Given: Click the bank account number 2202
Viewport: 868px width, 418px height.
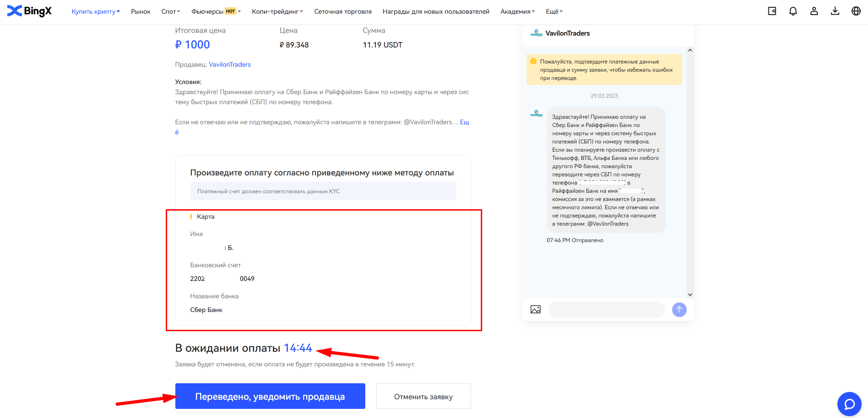Looking at the screenshot, I should 222,279.
